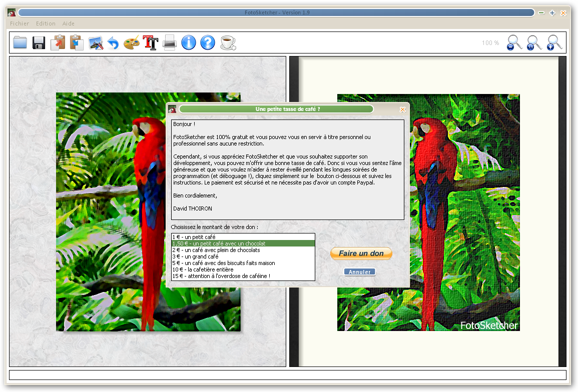Click the zoom in magnifier icon
578x392 pixels.
point(554,42)
